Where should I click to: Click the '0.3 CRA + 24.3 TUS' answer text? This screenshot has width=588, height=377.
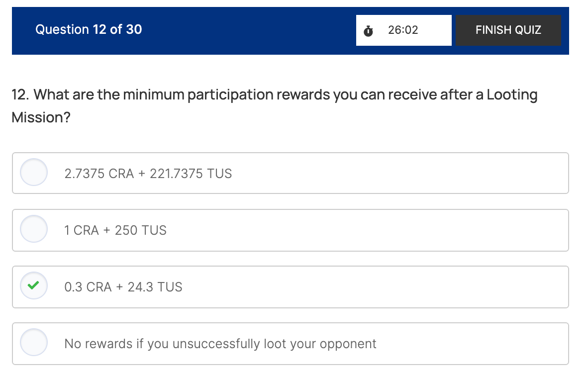point(123,287)
